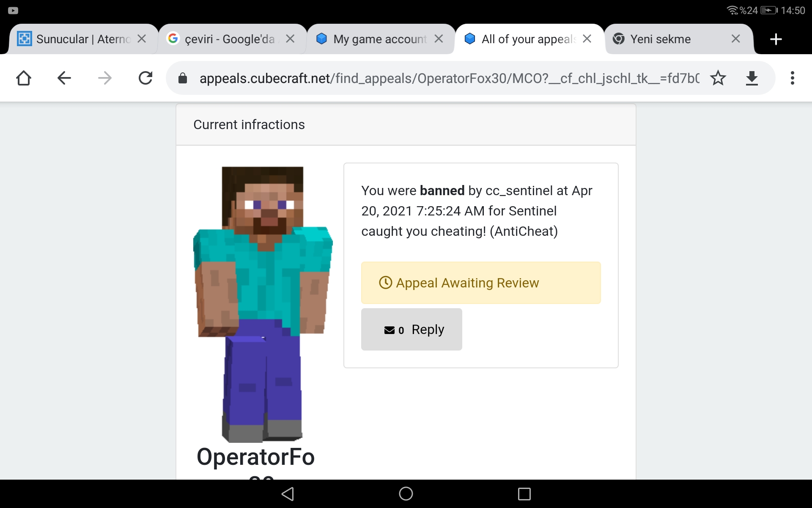View site security lock info
Screen dimensions: 812x508
pos(183,78)
